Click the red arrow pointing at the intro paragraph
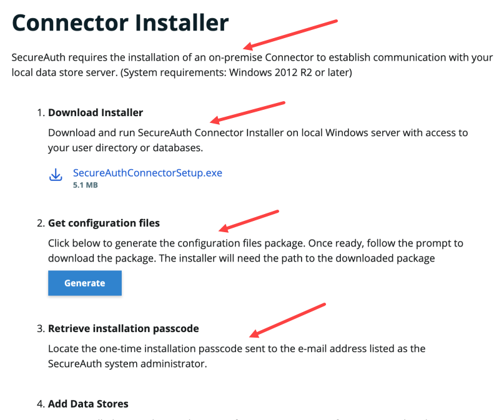The height and width of the screenshot is (420, 504). (x=290, y=34)
